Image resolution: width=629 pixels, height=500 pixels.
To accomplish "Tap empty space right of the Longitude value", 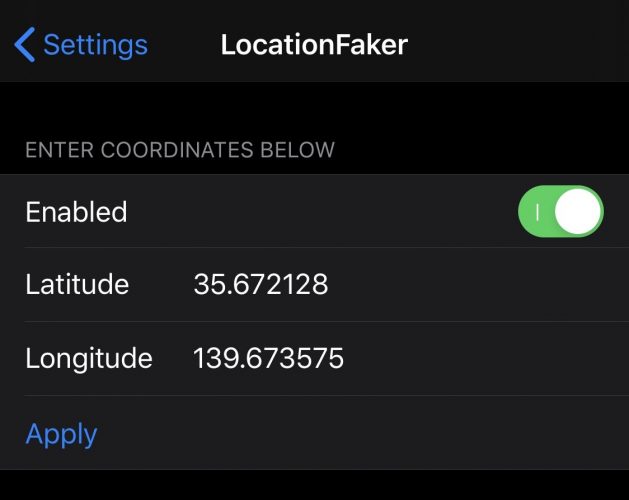I will [x=480, y=358].
